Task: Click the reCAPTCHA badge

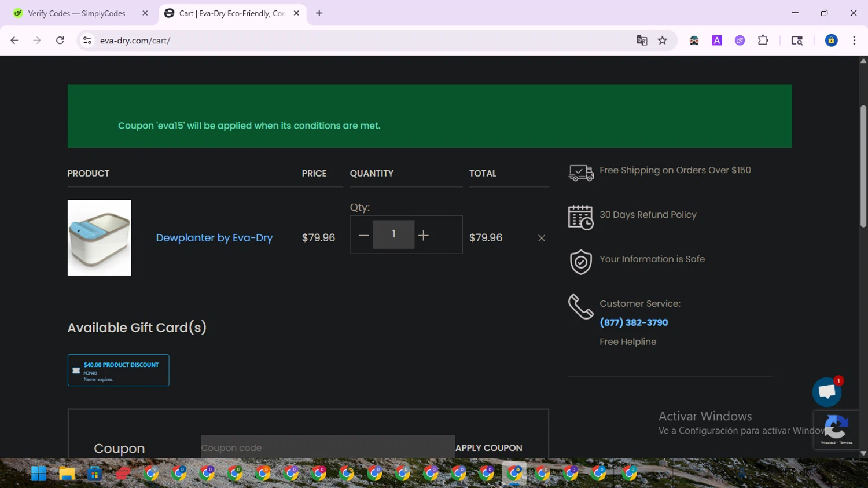Action: point(836,430)
